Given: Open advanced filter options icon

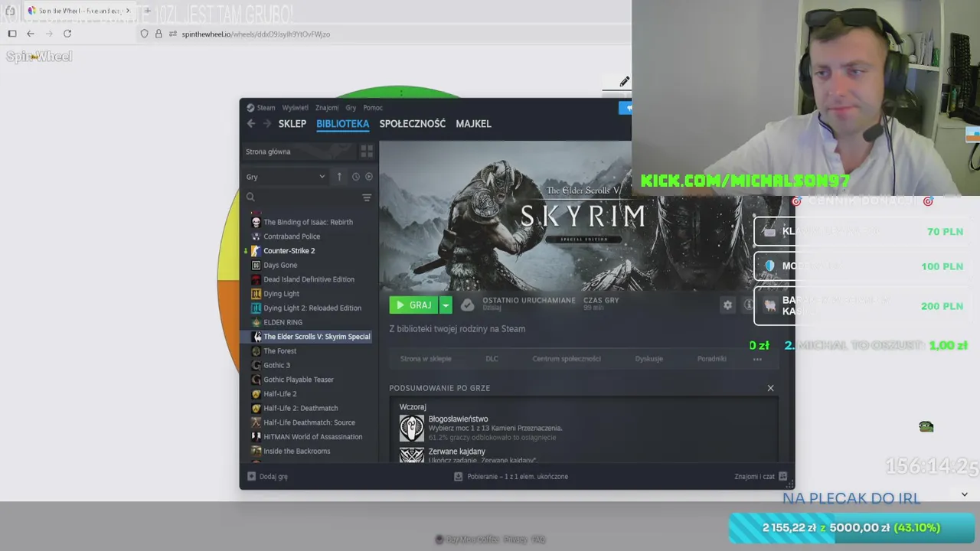Looking at the screenshot, I should pos(367,197).
